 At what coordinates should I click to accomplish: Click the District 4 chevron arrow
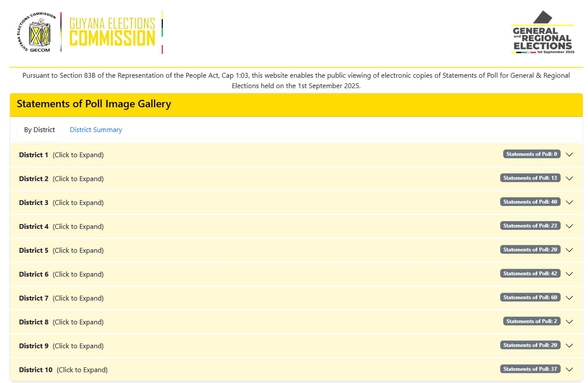[569, 226]
